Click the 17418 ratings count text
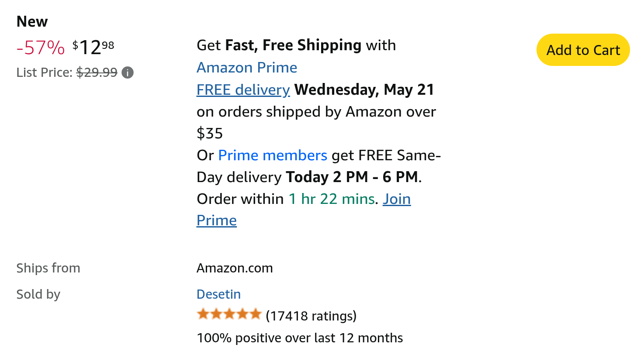Screen dimensions: 644x355 point(311,316)
